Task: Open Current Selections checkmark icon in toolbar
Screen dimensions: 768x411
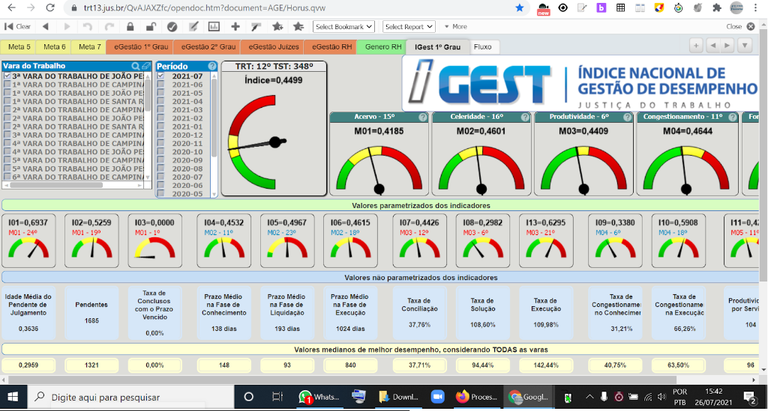Action: [172, 26]
